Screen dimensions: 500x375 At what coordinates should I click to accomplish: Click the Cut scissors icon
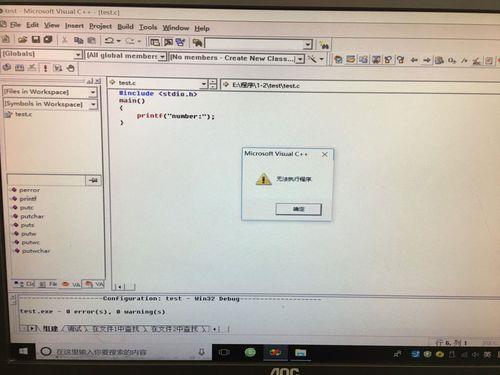click(65, 40)
